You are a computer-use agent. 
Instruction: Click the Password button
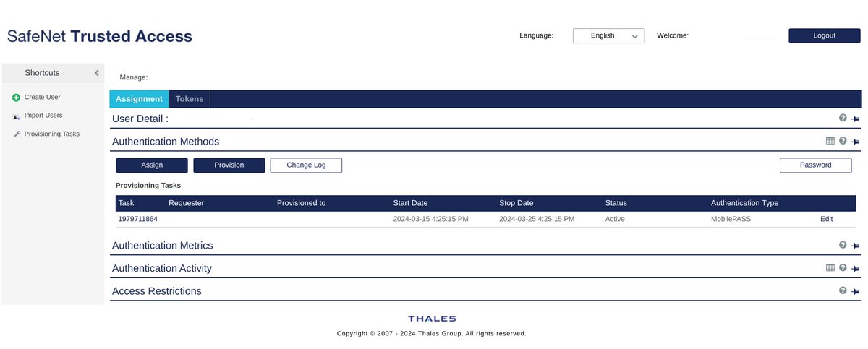point(815,165)
